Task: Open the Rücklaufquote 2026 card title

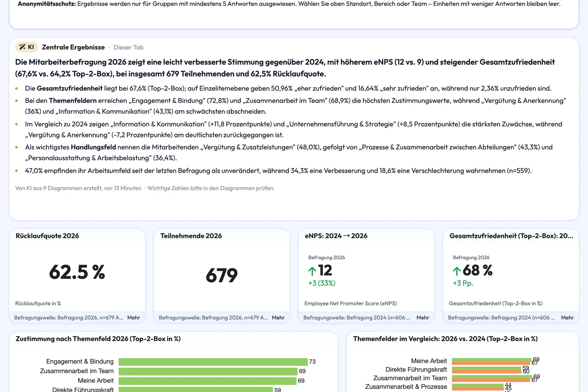Action: [47, 236]
